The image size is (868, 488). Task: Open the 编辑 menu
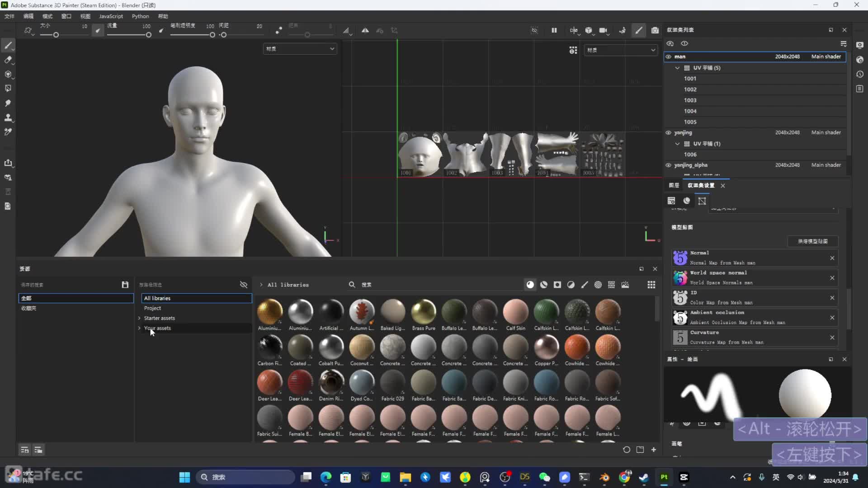[28, 16]
